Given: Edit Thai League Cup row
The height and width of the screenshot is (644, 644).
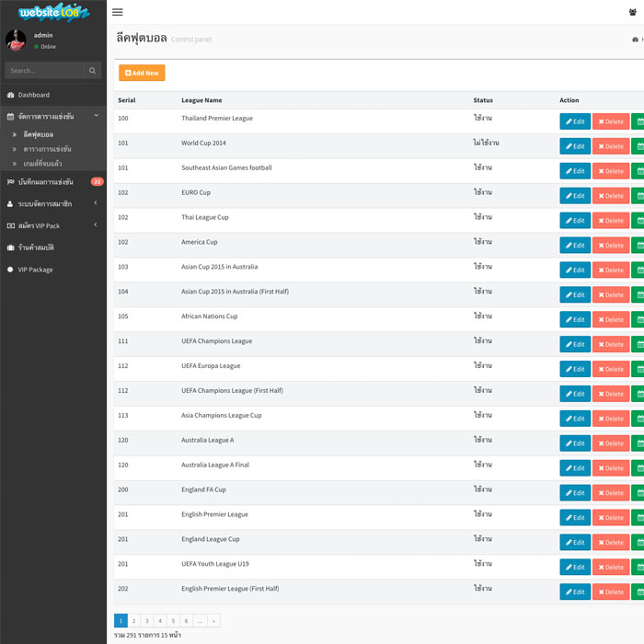Looking at the screenshot, I should click(575, 221).
